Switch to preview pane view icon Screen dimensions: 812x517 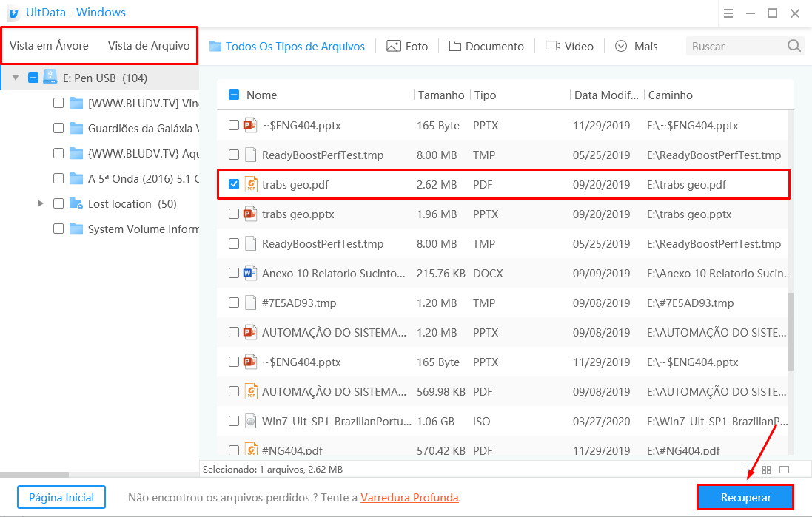pos(785,470)
